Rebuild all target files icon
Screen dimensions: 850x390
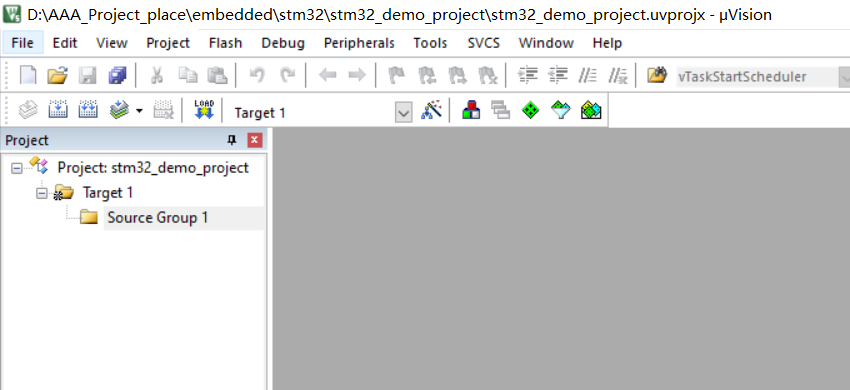pyautogui.click(x=87, y=111)
